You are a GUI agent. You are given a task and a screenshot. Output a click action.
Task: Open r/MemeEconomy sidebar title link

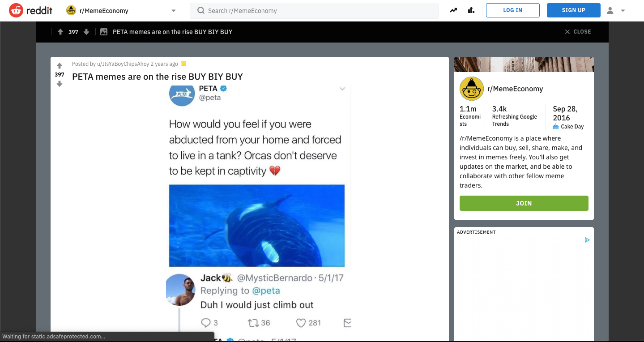515,89
